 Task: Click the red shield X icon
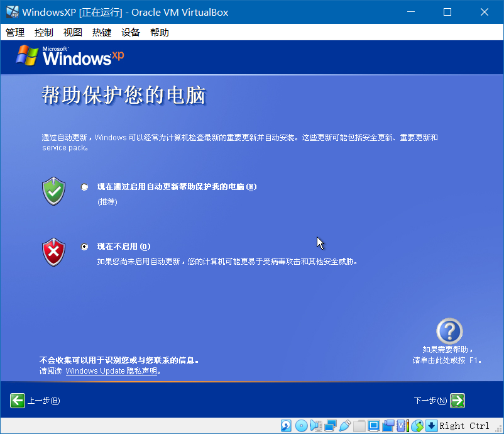pos(53,252)
